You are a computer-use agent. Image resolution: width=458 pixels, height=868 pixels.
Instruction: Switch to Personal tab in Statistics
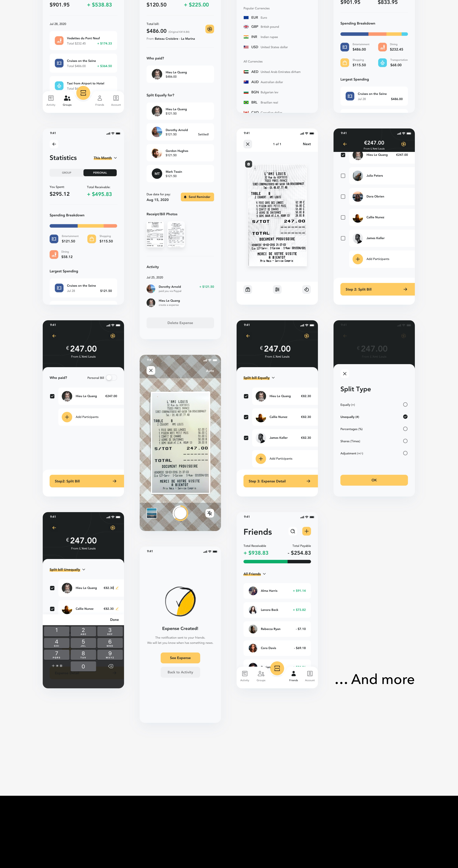[x=100, y=172]
